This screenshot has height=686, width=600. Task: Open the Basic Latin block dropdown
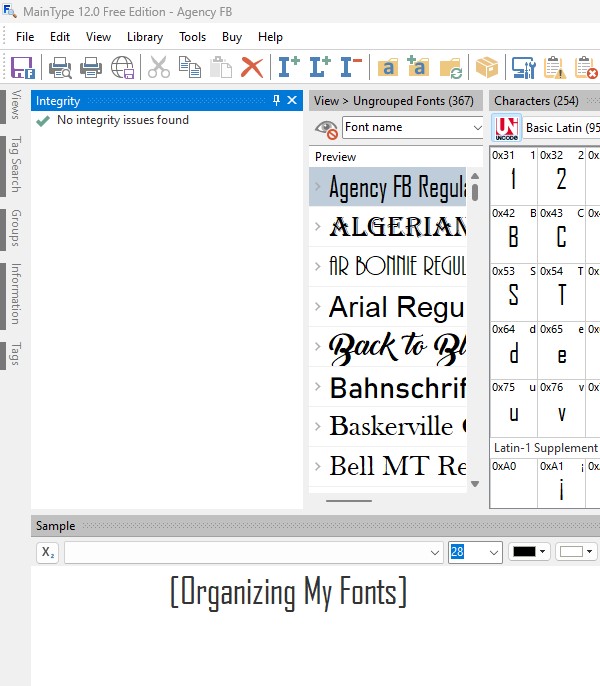coord(562,128)
